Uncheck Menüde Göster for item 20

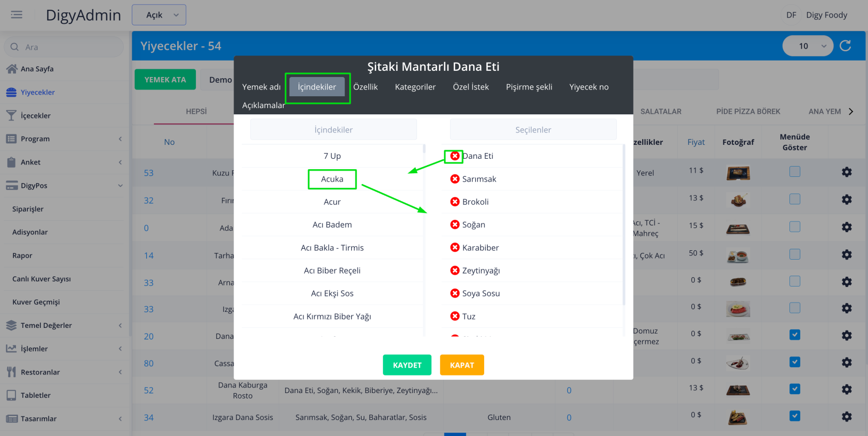click(795, 335)
